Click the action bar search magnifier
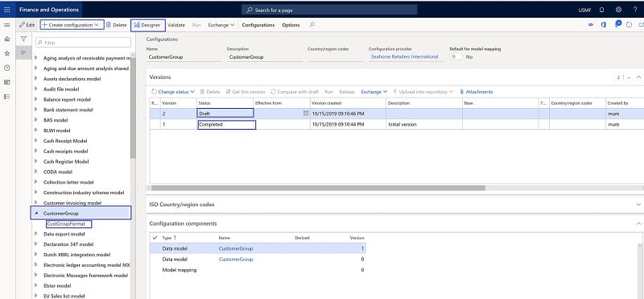 pos(312,25)
